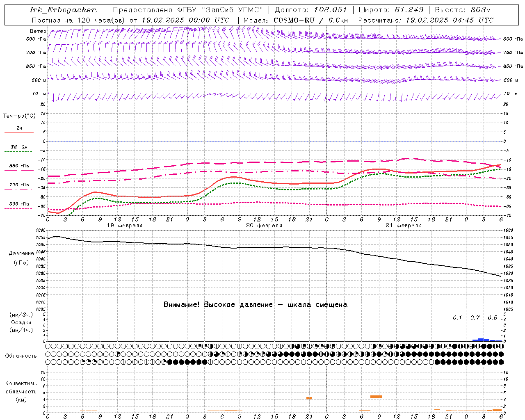This screenshot has width=525, height=420.
Task: Click the (мм/1ч.) precipitation unit label
Action: pos(21,330)
